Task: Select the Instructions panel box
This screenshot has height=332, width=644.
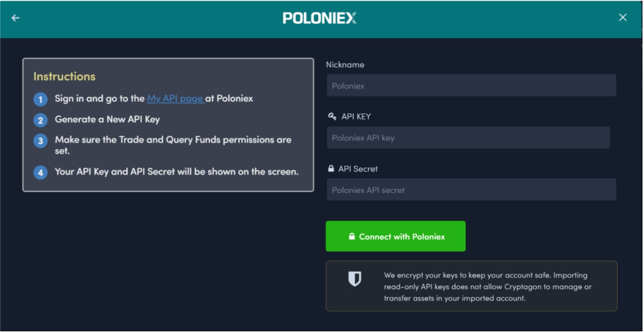Action: click(x=169, y=122)
